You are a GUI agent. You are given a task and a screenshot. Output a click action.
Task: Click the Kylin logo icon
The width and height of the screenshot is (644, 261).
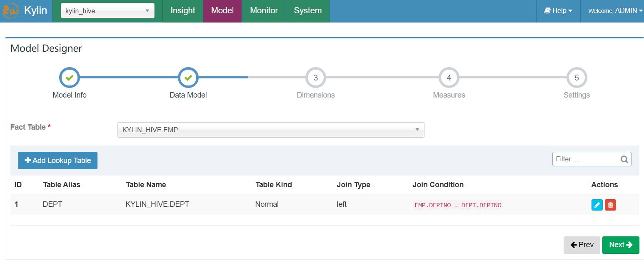(11, 11)
